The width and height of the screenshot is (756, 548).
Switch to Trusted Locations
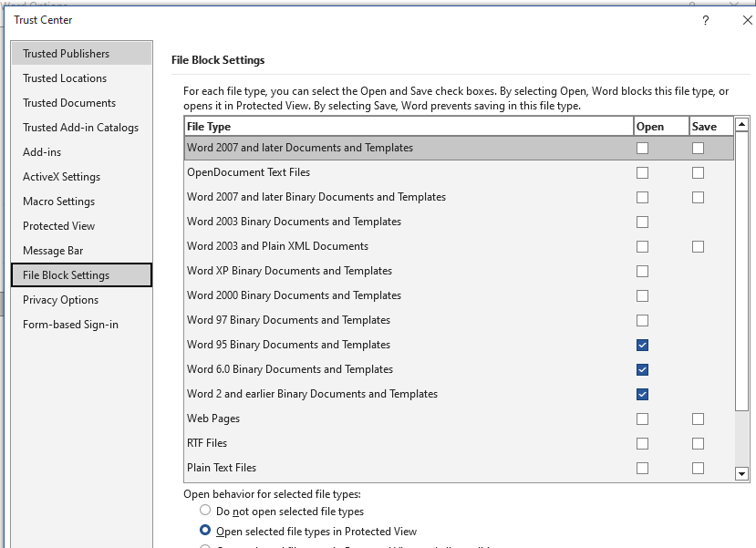81,78
